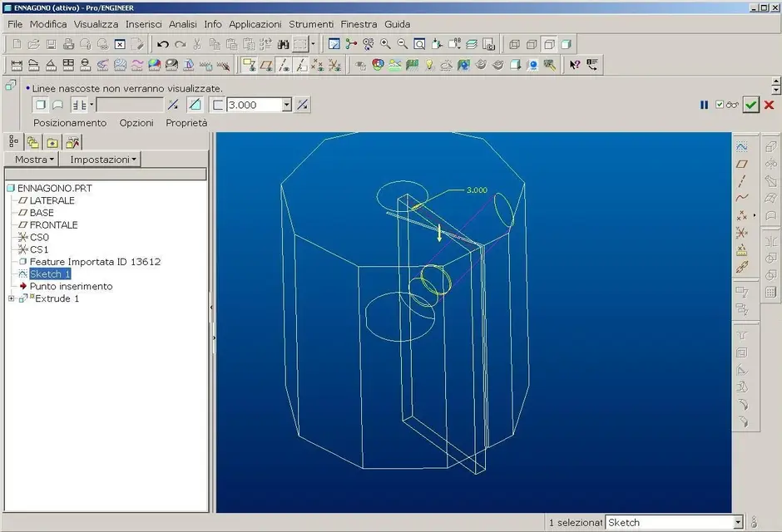Open the Inserisci menu
This screenshot has width=782, height=532.
point(144,24)
